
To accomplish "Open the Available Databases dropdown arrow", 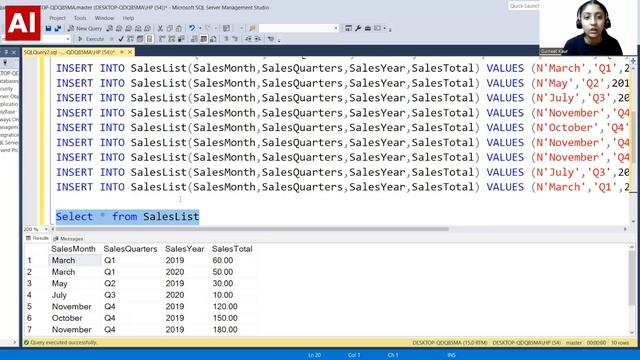I will coord(68,39).
